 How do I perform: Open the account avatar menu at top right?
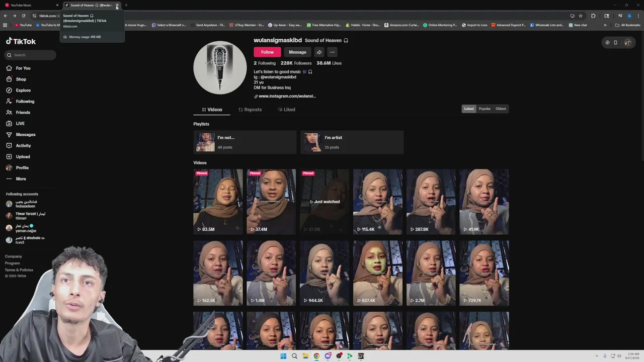(627, 43)
